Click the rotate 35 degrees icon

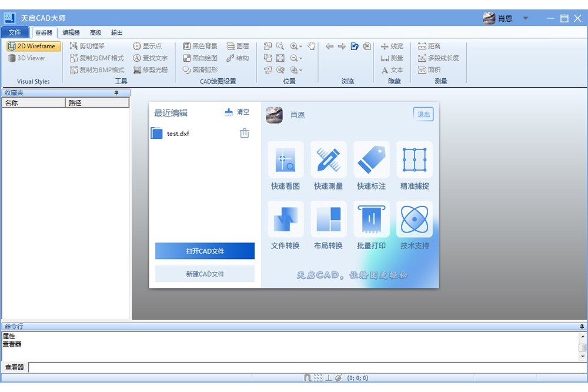[x=268, y=70]
